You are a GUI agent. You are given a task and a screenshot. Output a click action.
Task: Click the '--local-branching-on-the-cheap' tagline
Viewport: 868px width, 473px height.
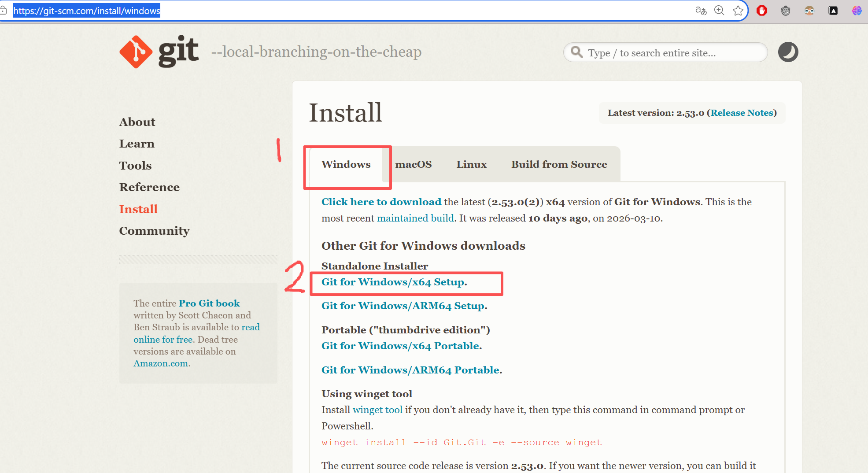(316, 52)
